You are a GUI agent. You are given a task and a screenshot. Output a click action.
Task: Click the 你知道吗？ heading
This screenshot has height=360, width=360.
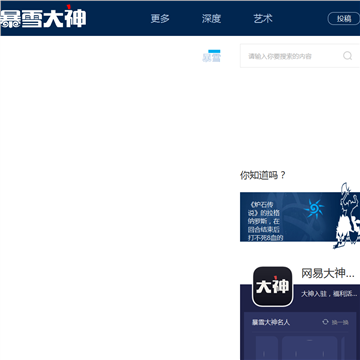(263, 175)
